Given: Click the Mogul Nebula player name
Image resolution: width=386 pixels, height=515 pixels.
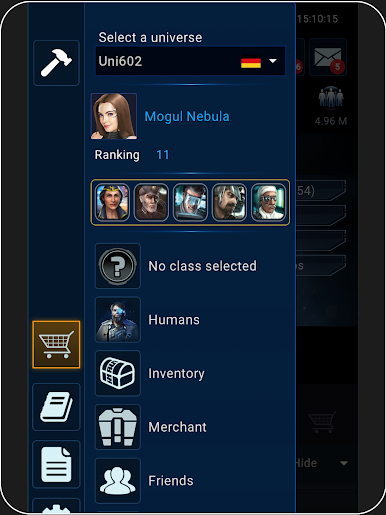Looking at the screenshot, I should pyautogui.click(x=187, y=116).
